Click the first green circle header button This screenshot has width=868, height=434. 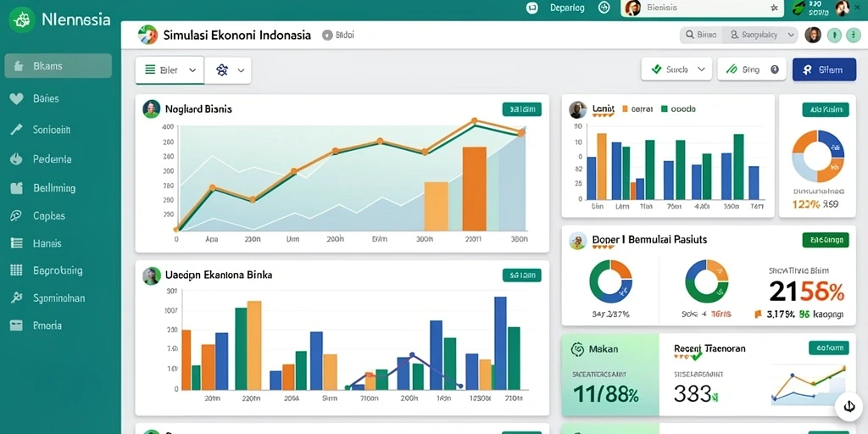(x=834, y=36)
